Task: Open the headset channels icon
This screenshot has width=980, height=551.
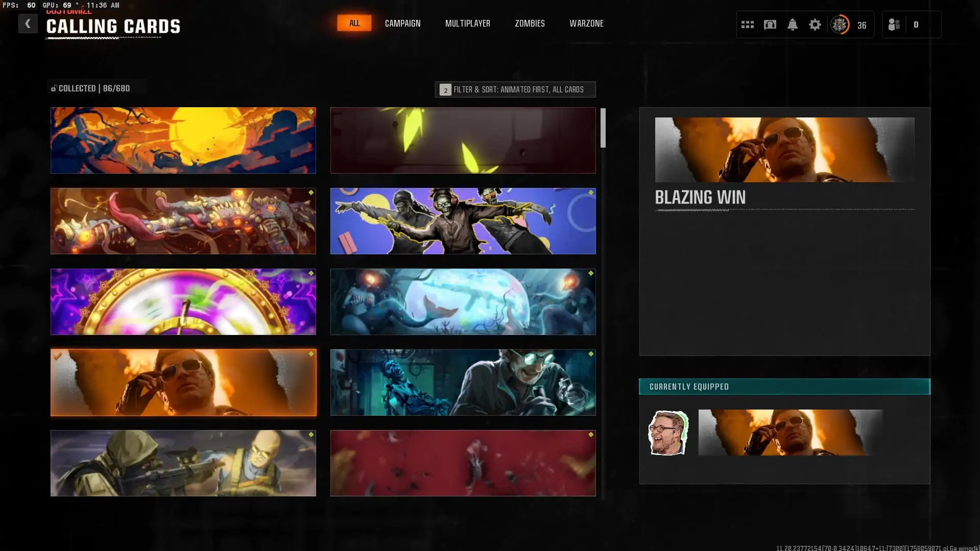Action: 770,25
